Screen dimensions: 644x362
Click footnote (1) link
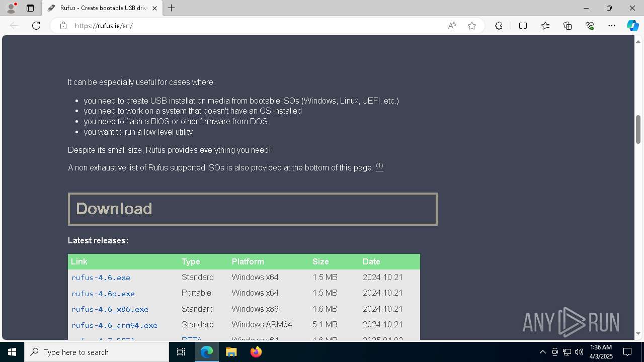pos(379,166)
